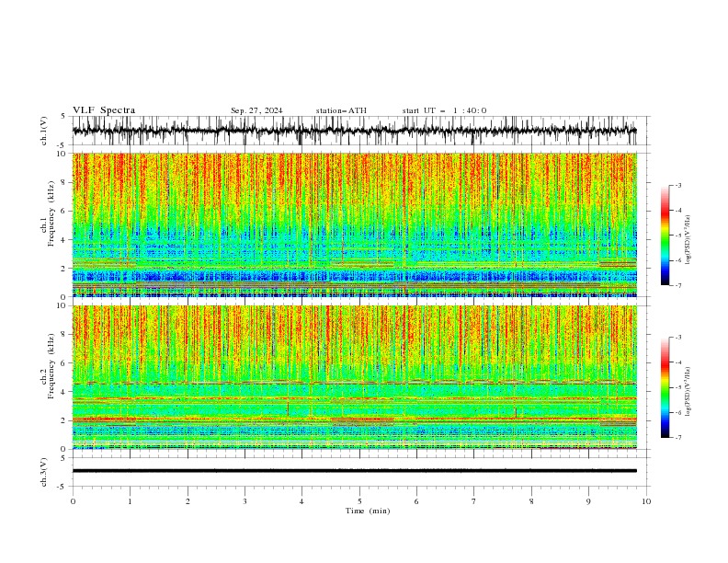728x563 pixels.
Task: Click time axis tick label "8"
Action: point(531,501)
